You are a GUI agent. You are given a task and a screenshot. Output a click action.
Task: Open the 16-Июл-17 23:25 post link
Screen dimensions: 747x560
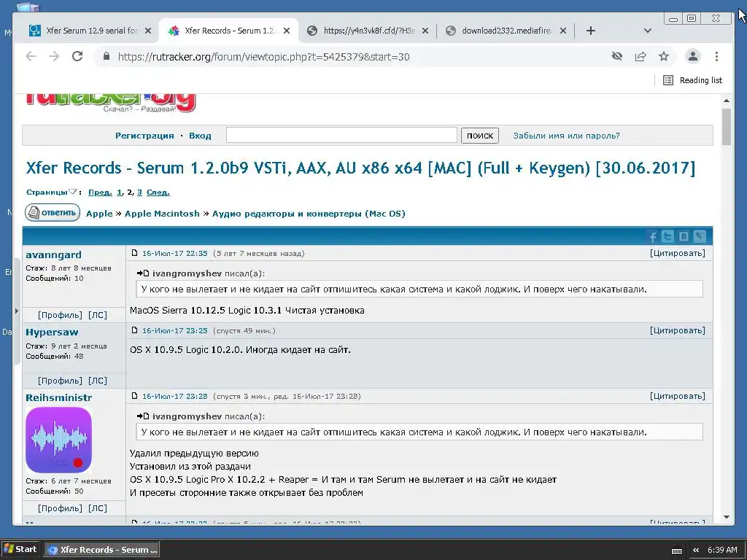coord(175,330)
